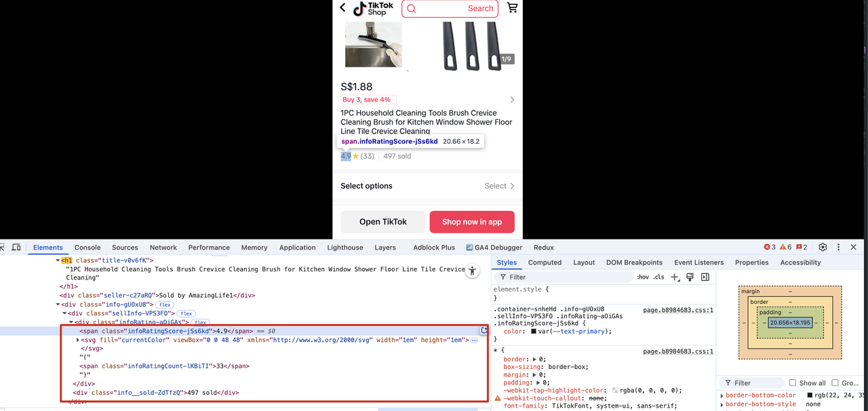
Task: Expand the border shorthand property arrow
Action: [x=535, y=359]
